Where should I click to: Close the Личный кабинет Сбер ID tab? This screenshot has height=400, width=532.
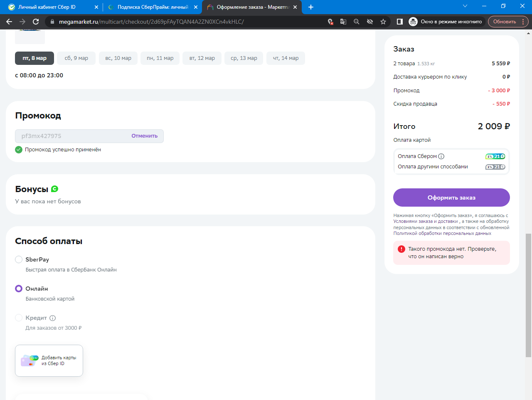96,7
